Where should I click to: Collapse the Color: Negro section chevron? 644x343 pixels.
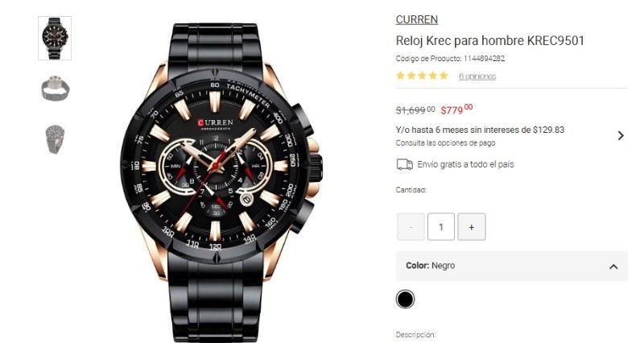tap(613, 267)
